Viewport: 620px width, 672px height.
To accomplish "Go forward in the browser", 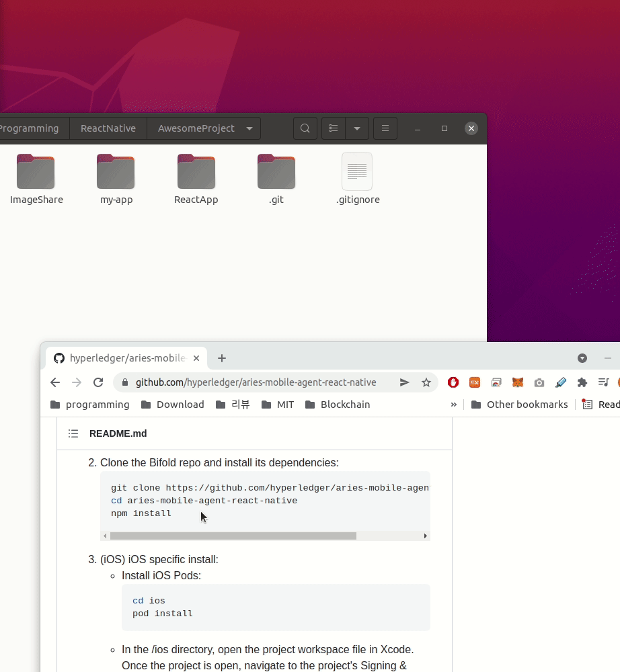I will coord(76,382).
